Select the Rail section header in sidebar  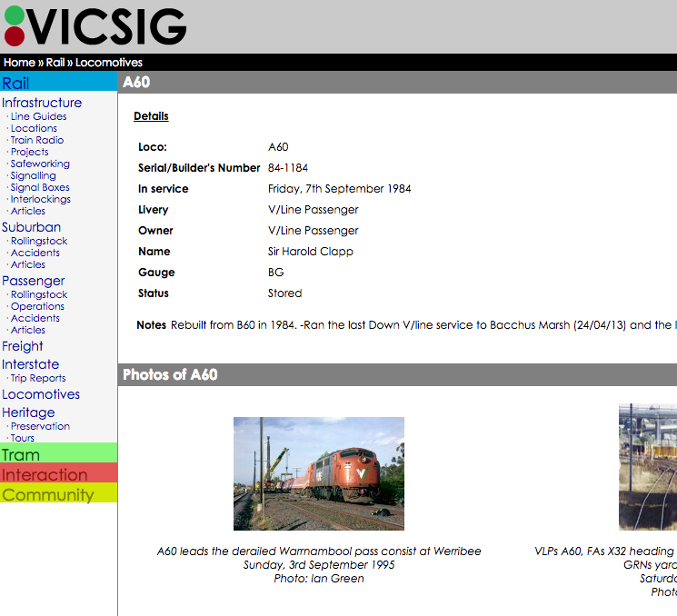58,82
